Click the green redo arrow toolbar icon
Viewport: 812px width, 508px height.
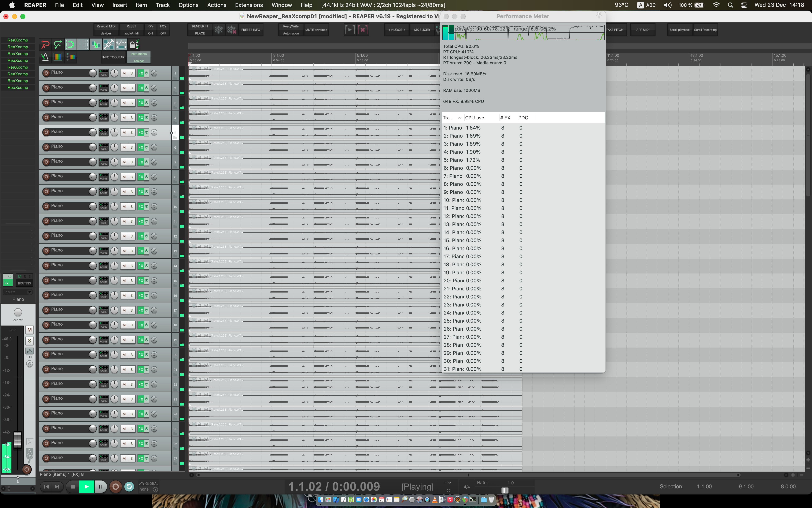58,44
